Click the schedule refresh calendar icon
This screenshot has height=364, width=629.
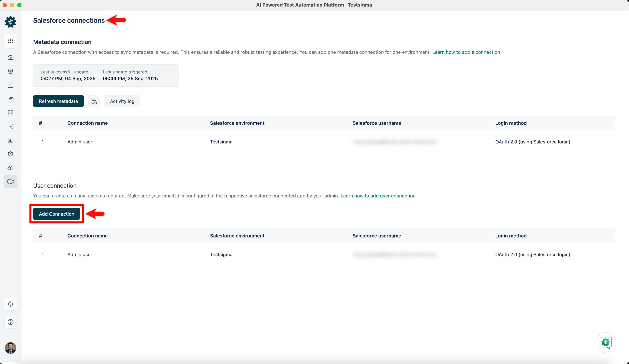tap(94, 101)
